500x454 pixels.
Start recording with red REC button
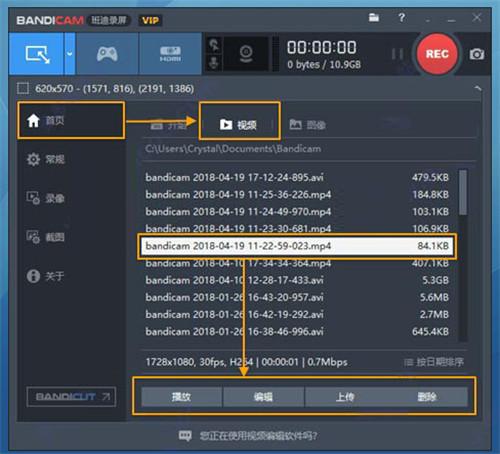point(437,54)
